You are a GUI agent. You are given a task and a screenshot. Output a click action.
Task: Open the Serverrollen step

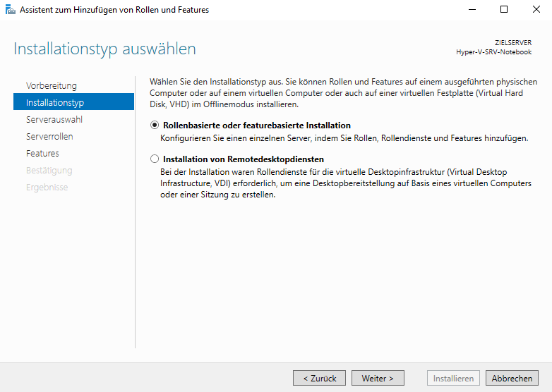point(49,137)
